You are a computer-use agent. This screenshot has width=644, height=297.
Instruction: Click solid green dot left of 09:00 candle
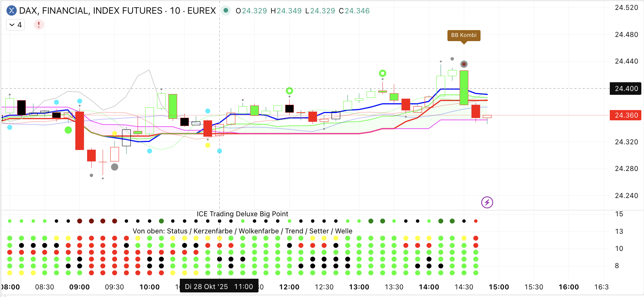(68, 130)
